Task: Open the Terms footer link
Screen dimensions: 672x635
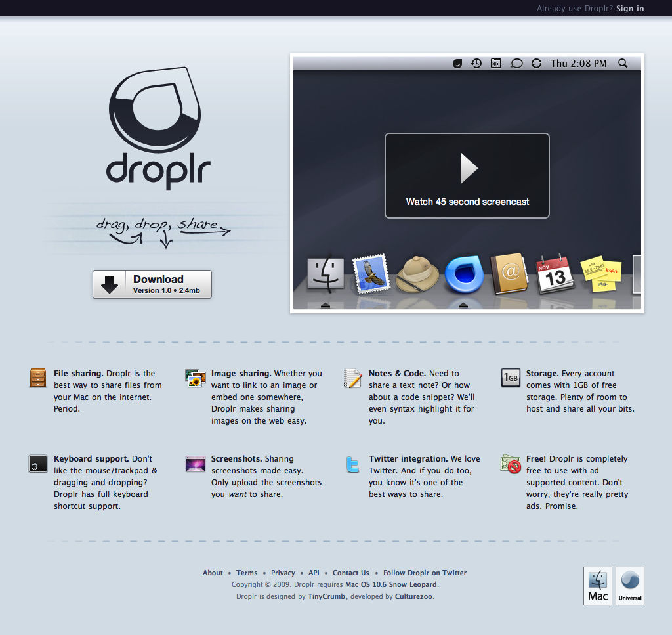Action: [x=247, y=573]
